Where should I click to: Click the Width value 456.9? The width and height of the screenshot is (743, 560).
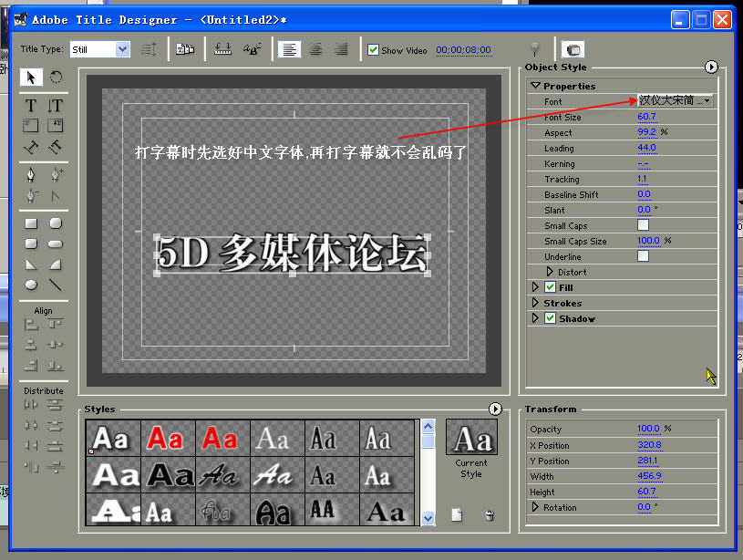coord(650,475)
